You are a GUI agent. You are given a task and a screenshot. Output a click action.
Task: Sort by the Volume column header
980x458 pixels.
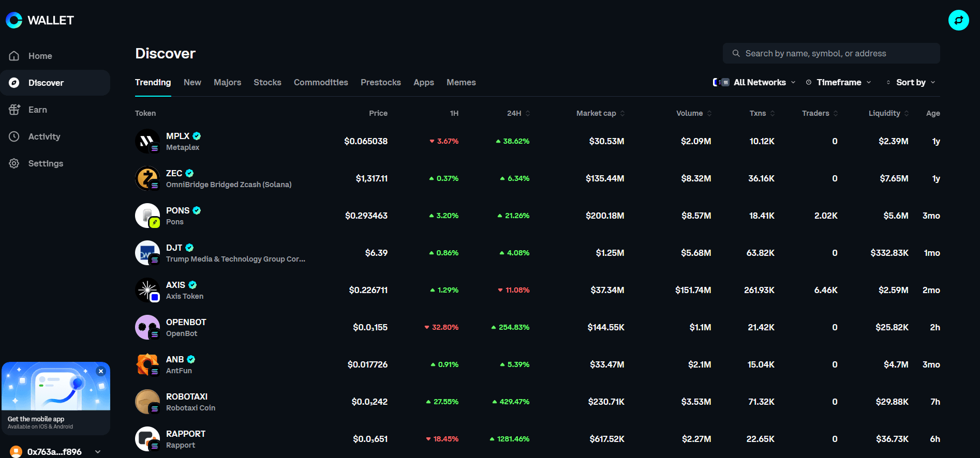(694, 113)
